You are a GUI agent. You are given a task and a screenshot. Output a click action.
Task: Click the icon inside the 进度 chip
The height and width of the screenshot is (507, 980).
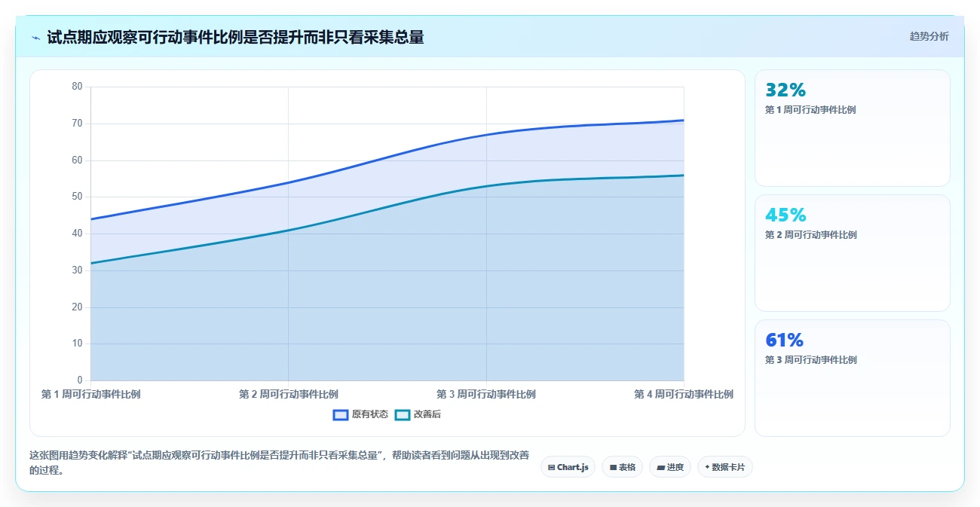(x=660, y=467)
